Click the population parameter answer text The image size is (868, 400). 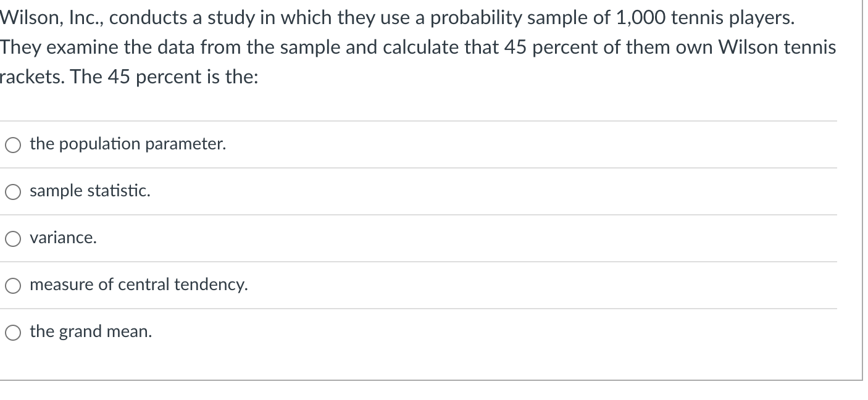coord(127,144)
